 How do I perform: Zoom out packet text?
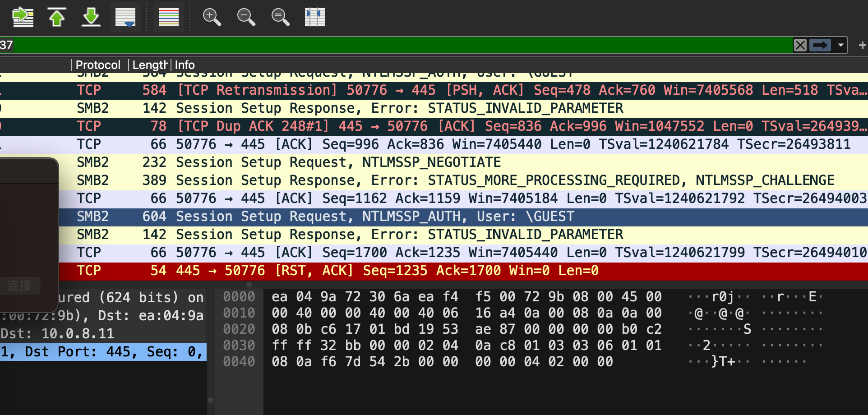[x=246, y=18]
